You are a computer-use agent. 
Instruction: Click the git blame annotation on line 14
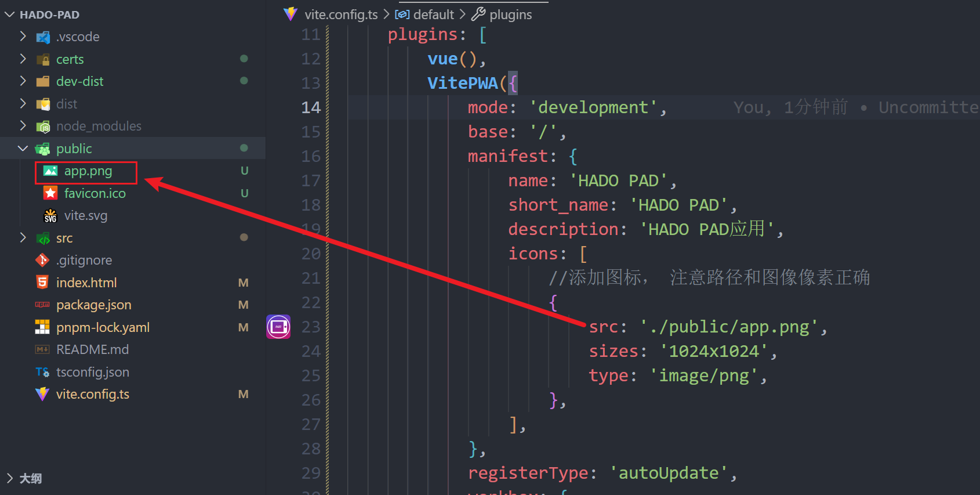pyautogui.click(x=856, y=107)
